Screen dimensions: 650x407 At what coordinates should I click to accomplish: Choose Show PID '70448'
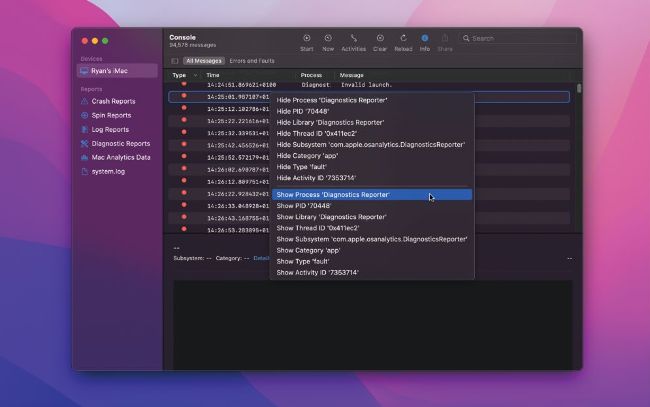click(x=372, y=206)
